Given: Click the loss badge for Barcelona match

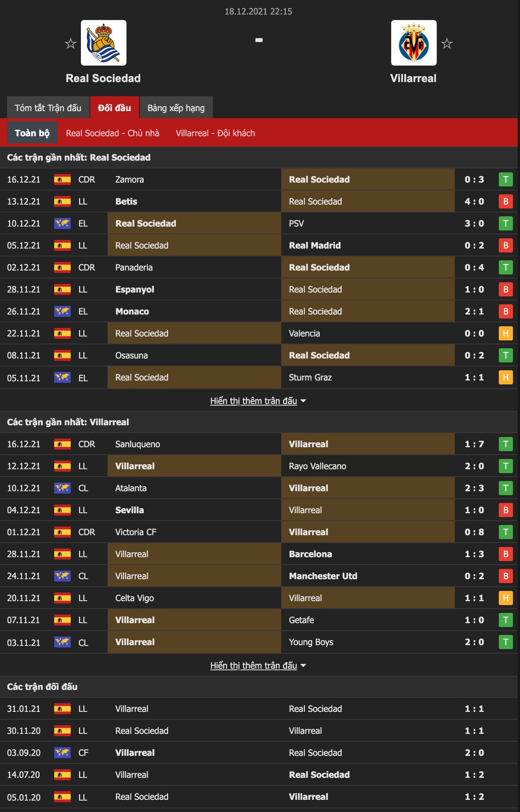Looking at the screenshot, I should (x=506, y=554).
